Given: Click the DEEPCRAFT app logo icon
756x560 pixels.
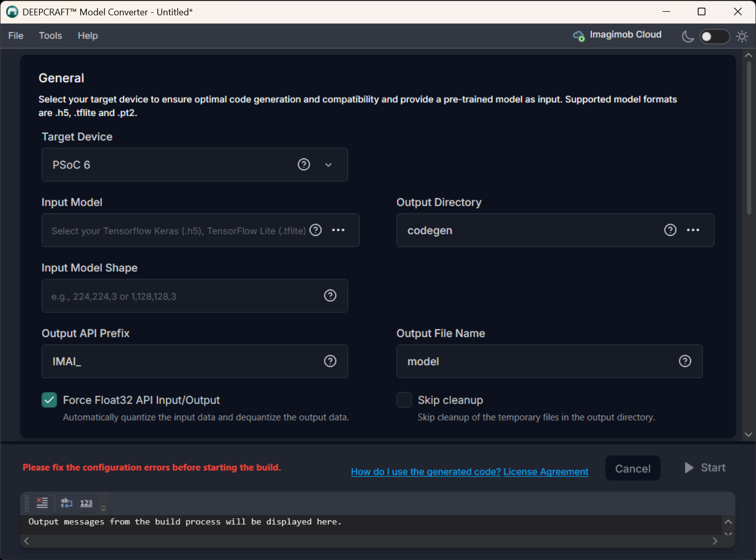Looking at the screenshot, I should [12, 12].
